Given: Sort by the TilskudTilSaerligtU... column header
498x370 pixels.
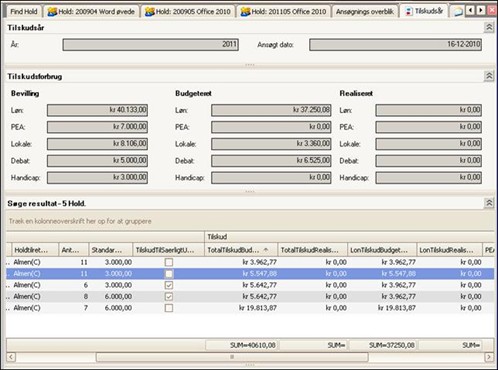Looking at the screenshot, I should tap(168, 250).
